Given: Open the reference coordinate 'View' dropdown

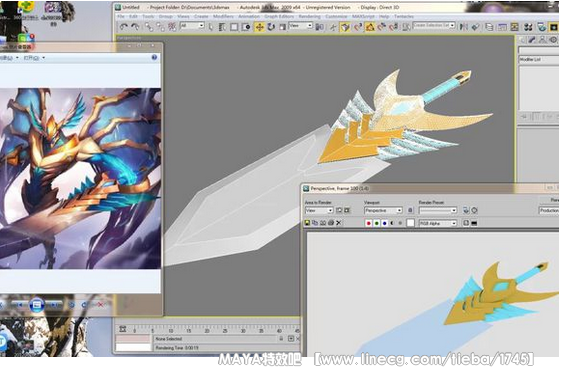Looking at the screenshot, I should tap(300, 26).
